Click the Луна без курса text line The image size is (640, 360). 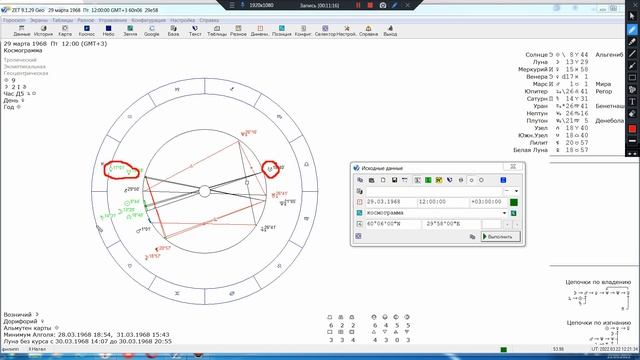(87, 341)
